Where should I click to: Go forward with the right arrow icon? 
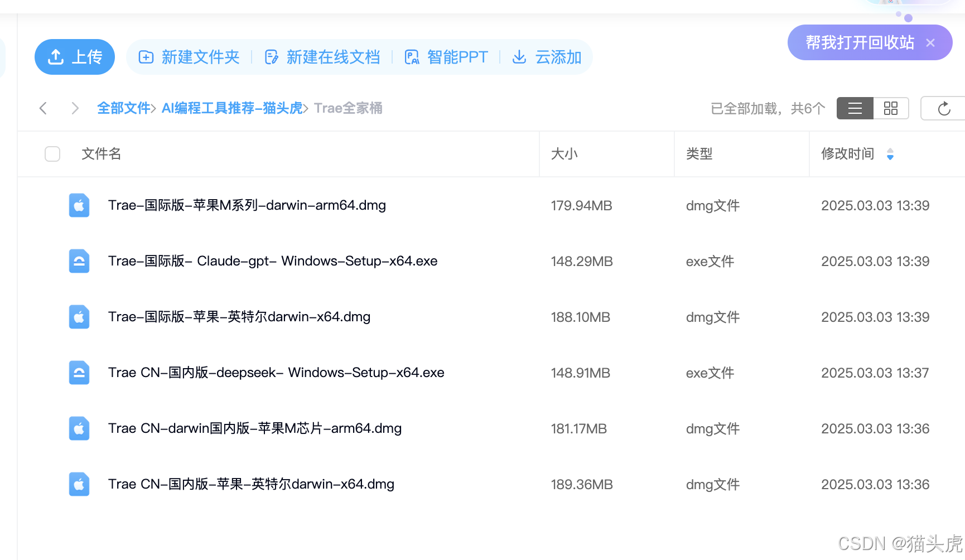[75, 108]
